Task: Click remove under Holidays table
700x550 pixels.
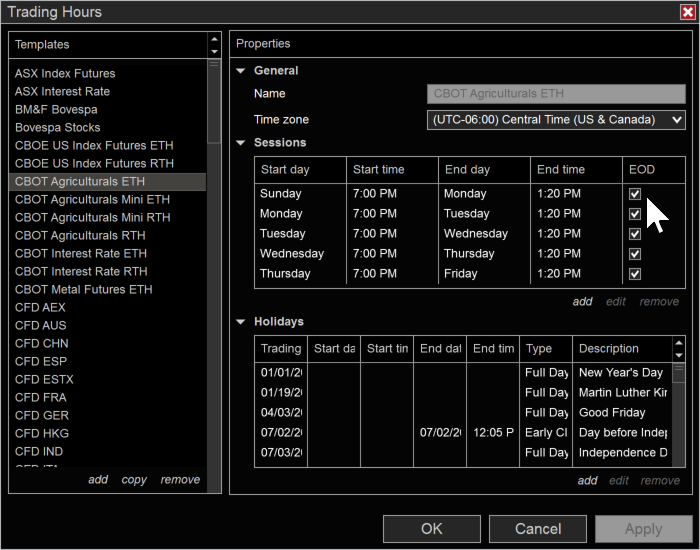Action: point(660,481)
